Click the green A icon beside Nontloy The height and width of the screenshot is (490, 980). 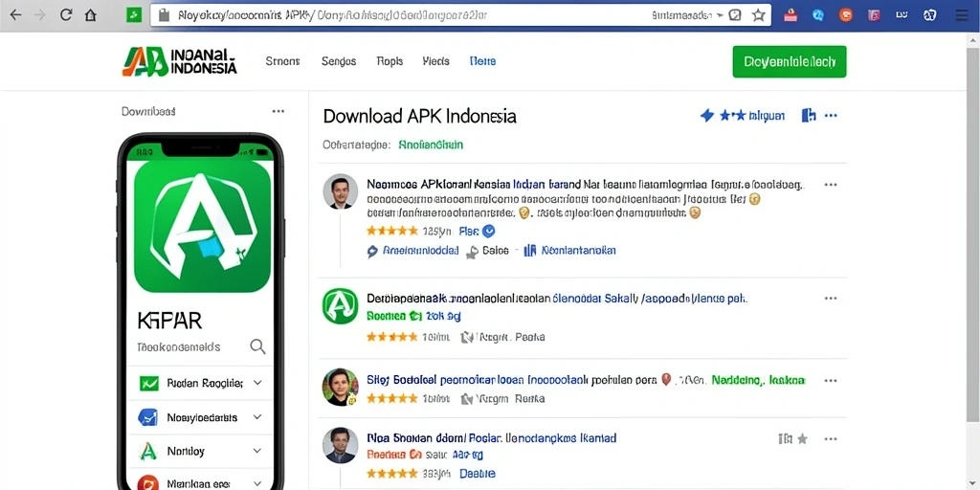tap(148, 451)
